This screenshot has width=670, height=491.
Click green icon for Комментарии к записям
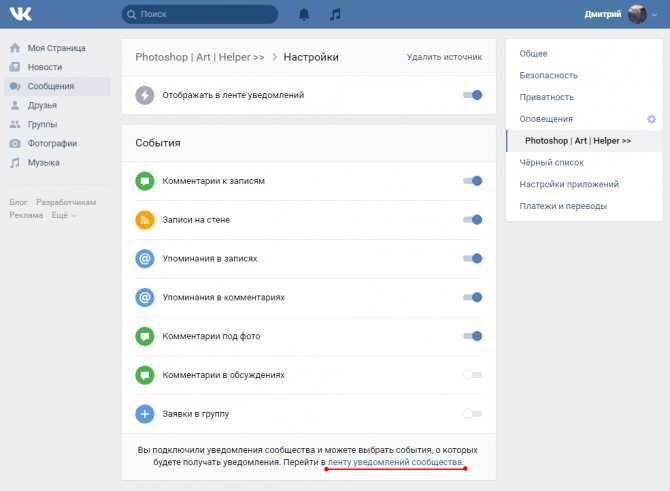pos(145,181)
